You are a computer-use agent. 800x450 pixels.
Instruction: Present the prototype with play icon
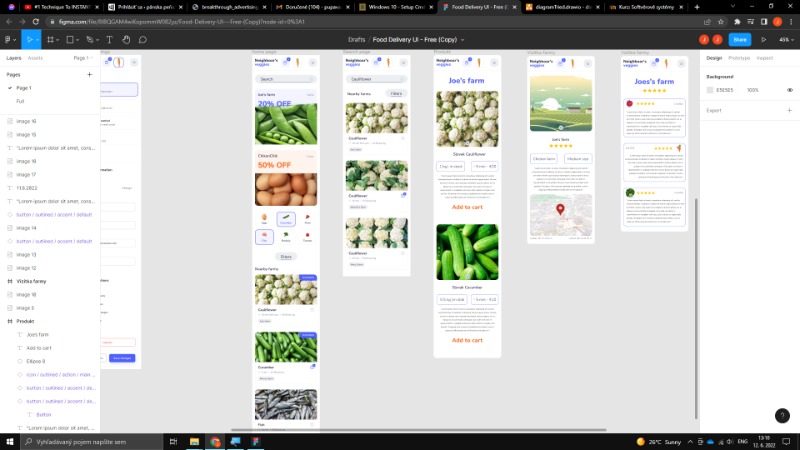764,39
